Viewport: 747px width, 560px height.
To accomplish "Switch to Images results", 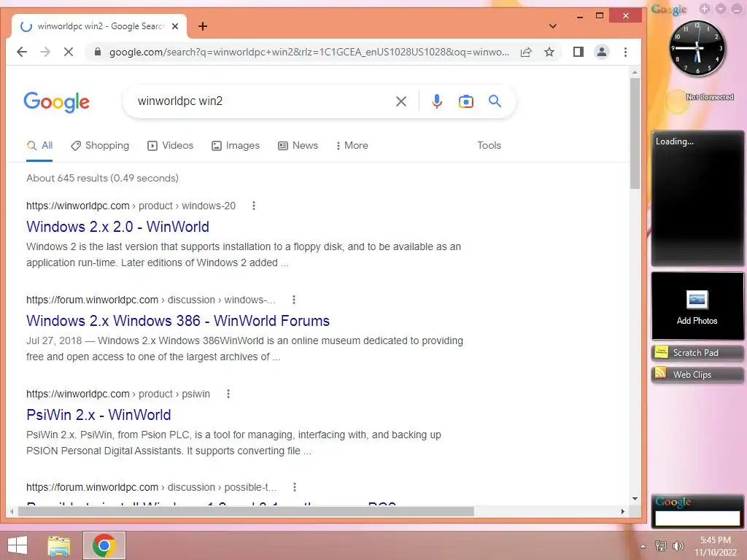I will (236, 145).
